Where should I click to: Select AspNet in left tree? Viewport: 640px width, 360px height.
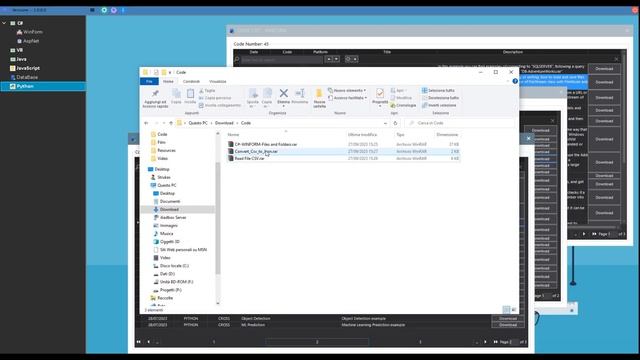tap(28, 41)
